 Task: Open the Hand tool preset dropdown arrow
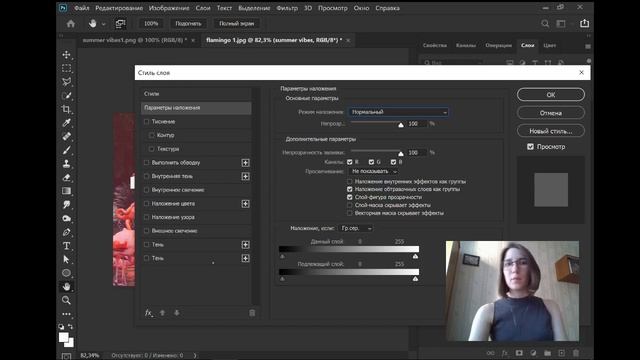pyautogui.click(x=104, y=24)
